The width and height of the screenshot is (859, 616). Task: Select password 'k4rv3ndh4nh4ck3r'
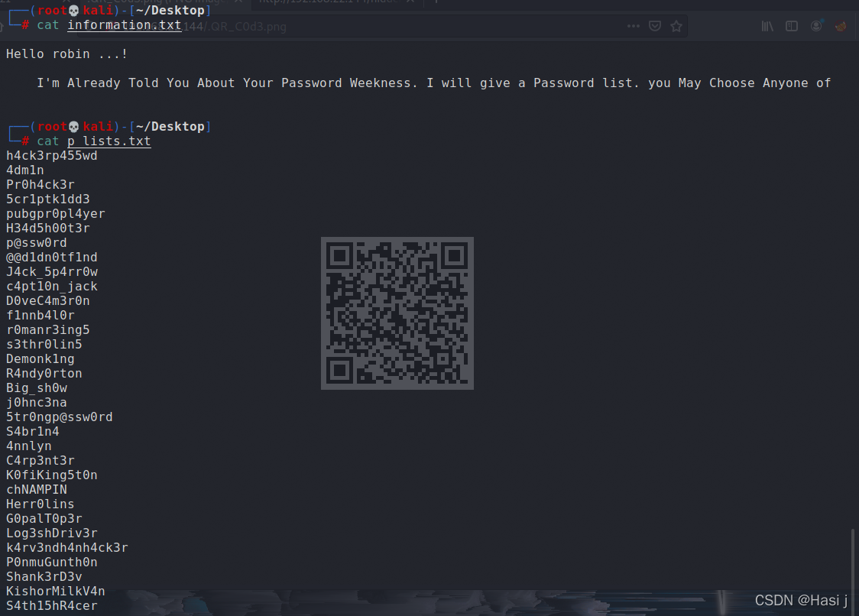[66, 548]
